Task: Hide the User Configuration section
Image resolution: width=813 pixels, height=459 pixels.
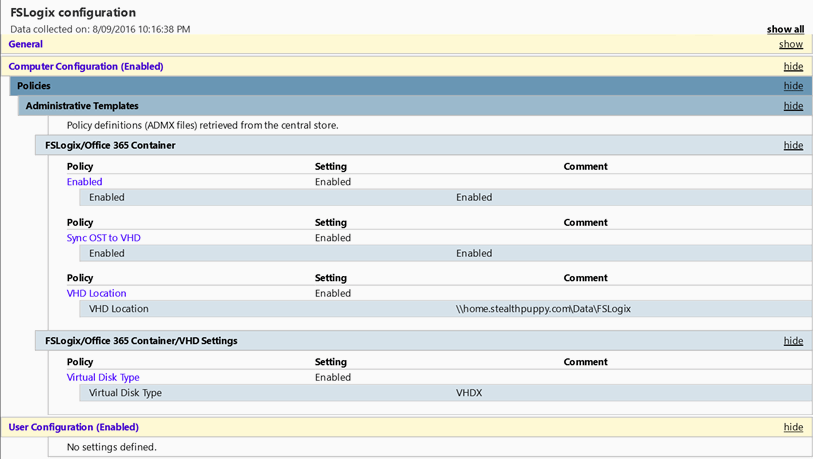Action: (x=793, y=427)
